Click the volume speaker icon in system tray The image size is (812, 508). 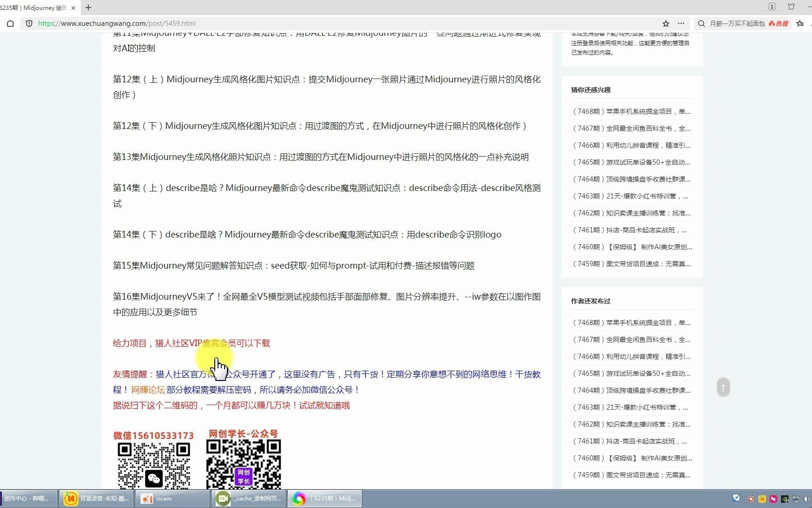tap(807, 499)
